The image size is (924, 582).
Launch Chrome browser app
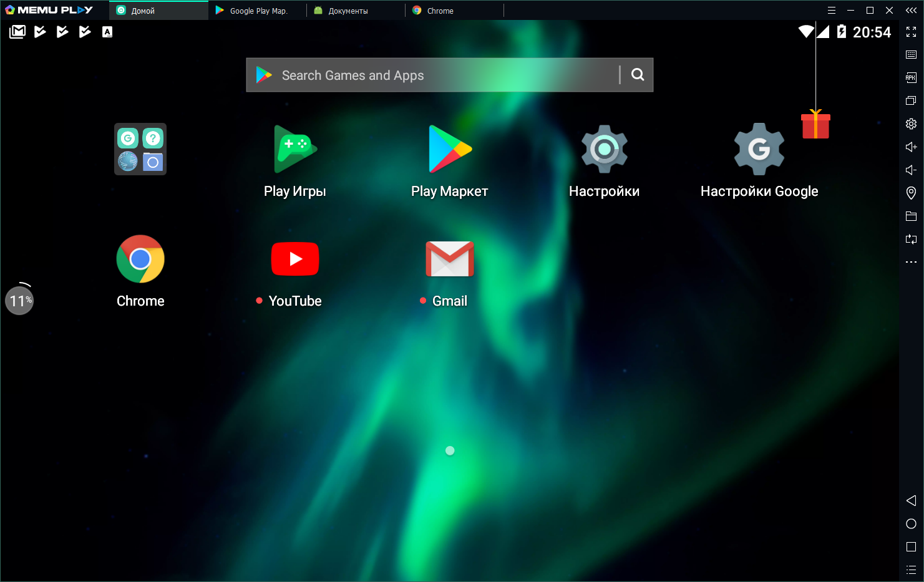point(140,259)
